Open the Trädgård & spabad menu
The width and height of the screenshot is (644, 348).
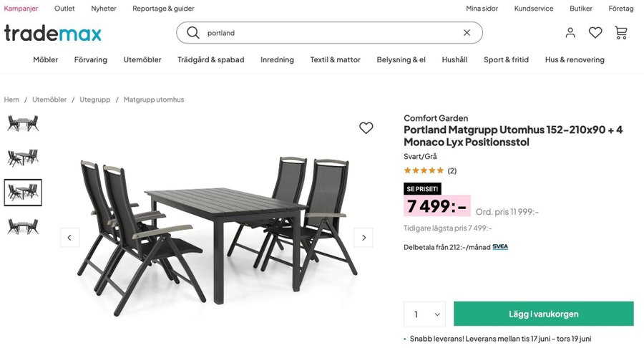(x=211, y=60)
